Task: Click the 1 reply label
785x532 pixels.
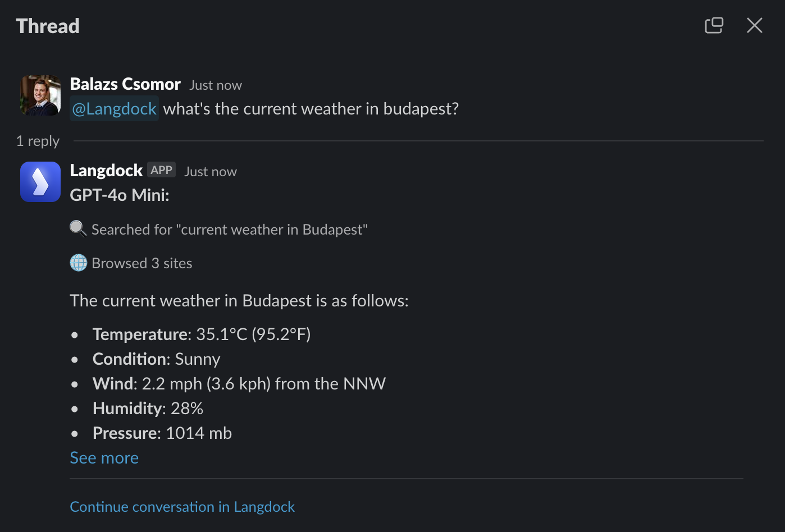Action: [38, 141]
